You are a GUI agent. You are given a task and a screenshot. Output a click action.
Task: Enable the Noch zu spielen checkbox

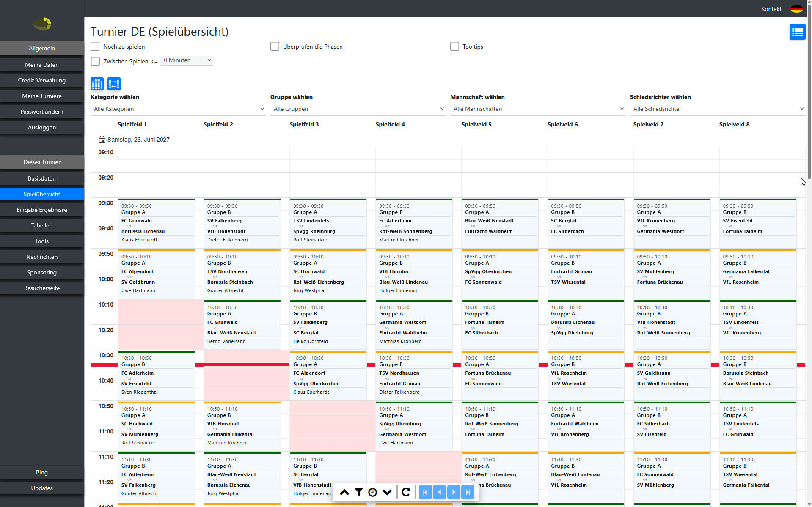(x=95, y=47)
